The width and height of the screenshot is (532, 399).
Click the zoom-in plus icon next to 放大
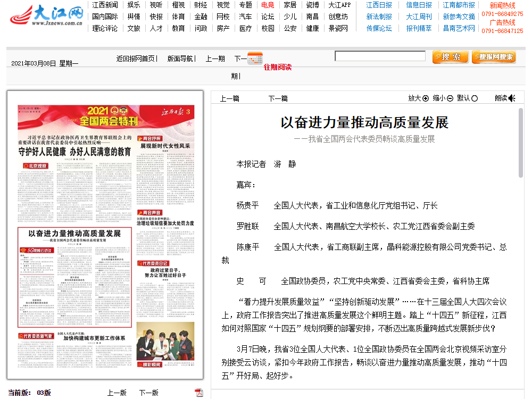(425, 98)
